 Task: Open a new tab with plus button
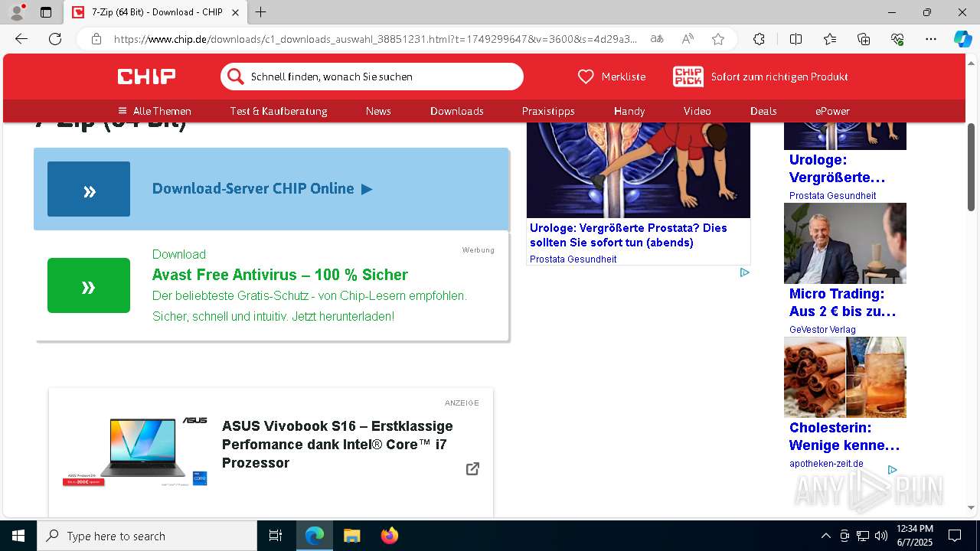[x=261, y=12]
